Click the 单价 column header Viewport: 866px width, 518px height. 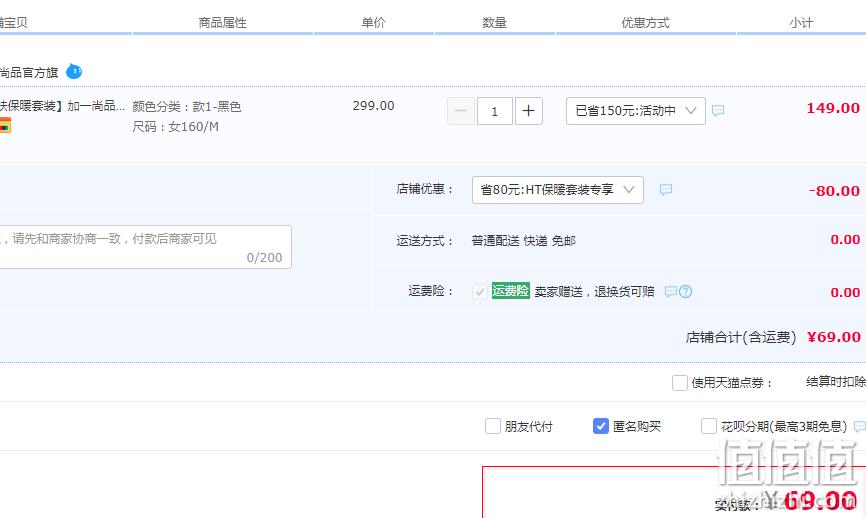click(373, 23)
